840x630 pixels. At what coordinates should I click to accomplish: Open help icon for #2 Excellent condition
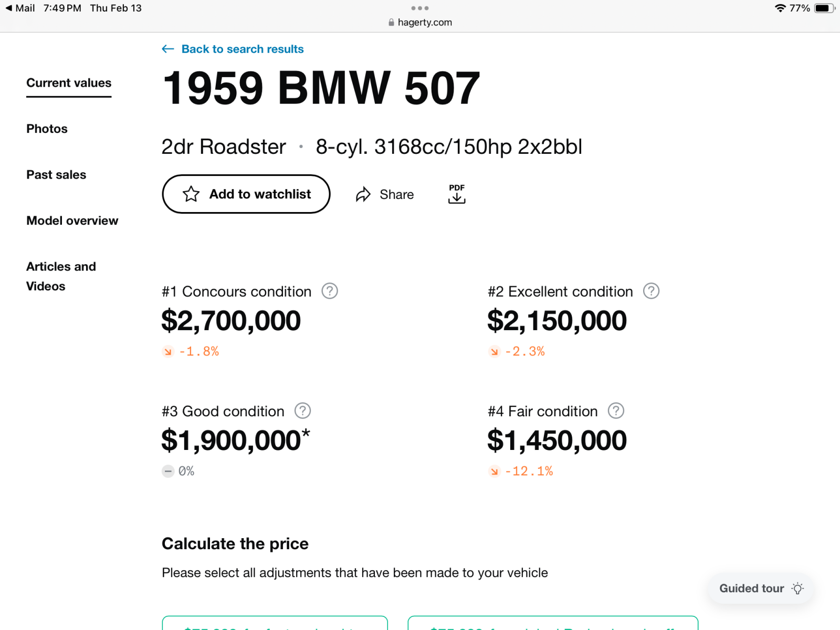pos(651,291)
